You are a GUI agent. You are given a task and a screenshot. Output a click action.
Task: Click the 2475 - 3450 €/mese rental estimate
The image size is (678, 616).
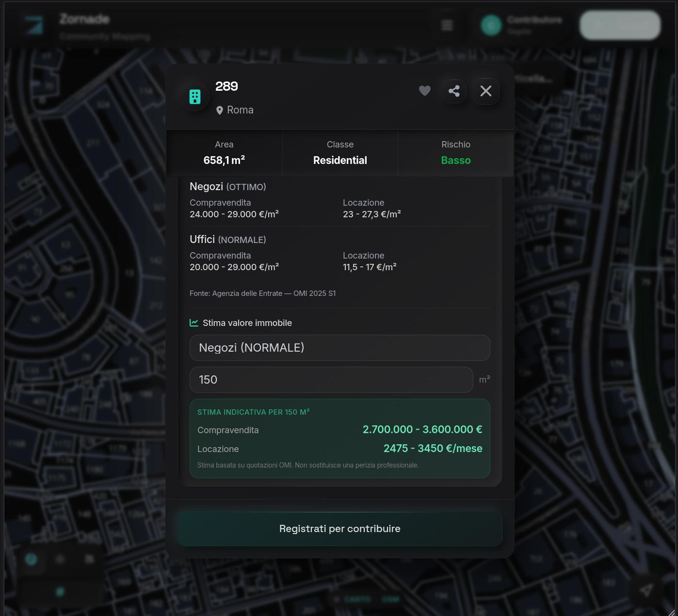[433, 448]
